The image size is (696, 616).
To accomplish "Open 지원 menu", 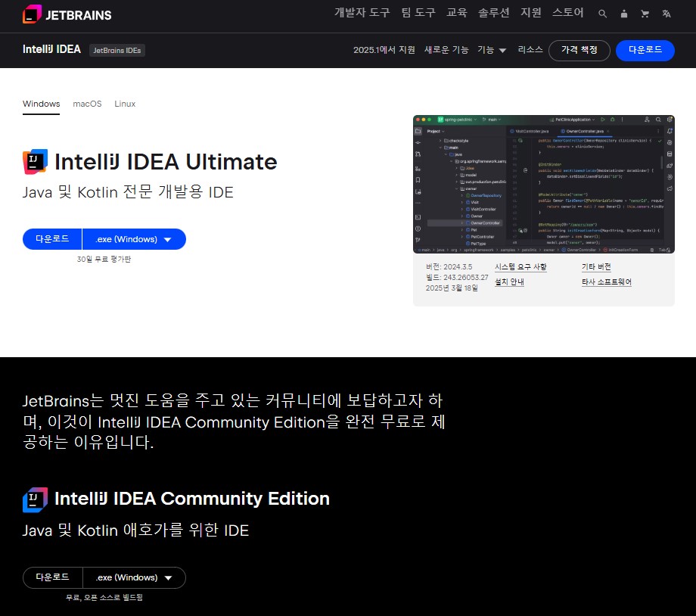I will pos(531,12).
